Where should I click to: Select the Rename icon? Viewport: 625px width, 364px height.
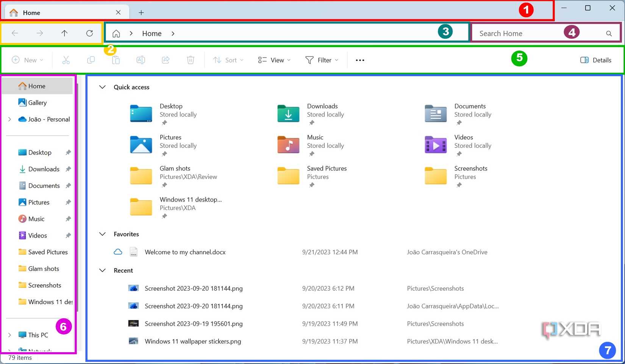(x=141, y=60)
